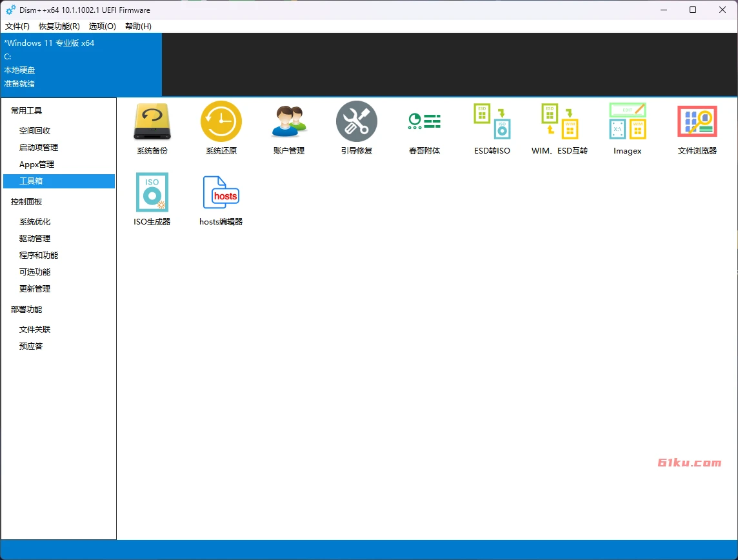The height and width of the screenshot is (560, 738).
Task: Select 可选功能 in sidebar
Action: (x=35, y=272)
